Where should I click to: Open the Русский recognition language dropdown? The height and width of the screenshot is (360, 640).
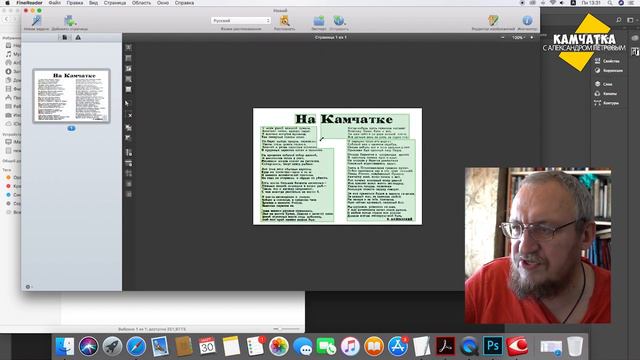click(x=240, y=20)
